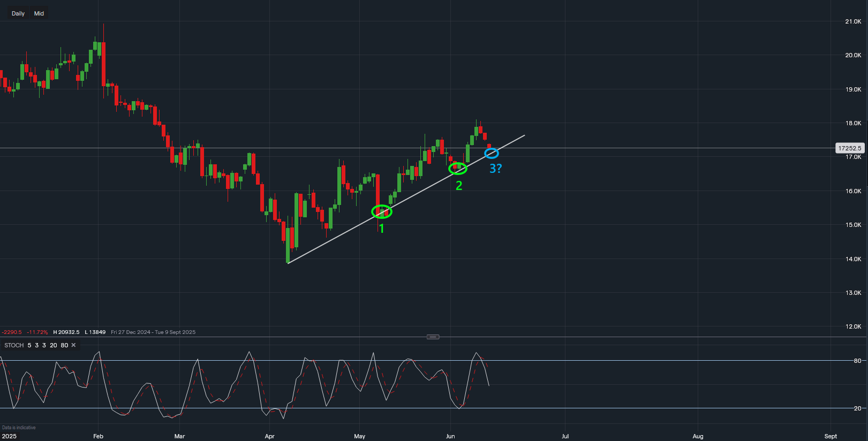The width and height of the screenshot is (868, 441).
Task: Select the green circle marked 2
Action: click(458, 169)
